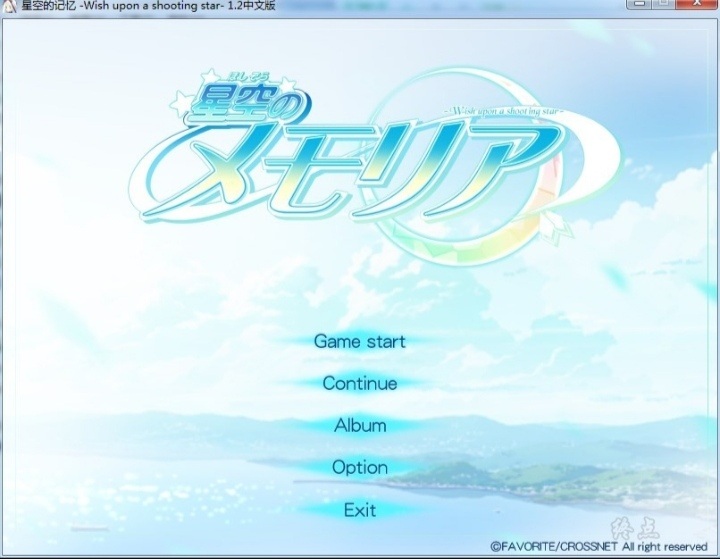This screenshot has width=720, height=559.
Task: Maximize the game window
Action: point(662,5)
